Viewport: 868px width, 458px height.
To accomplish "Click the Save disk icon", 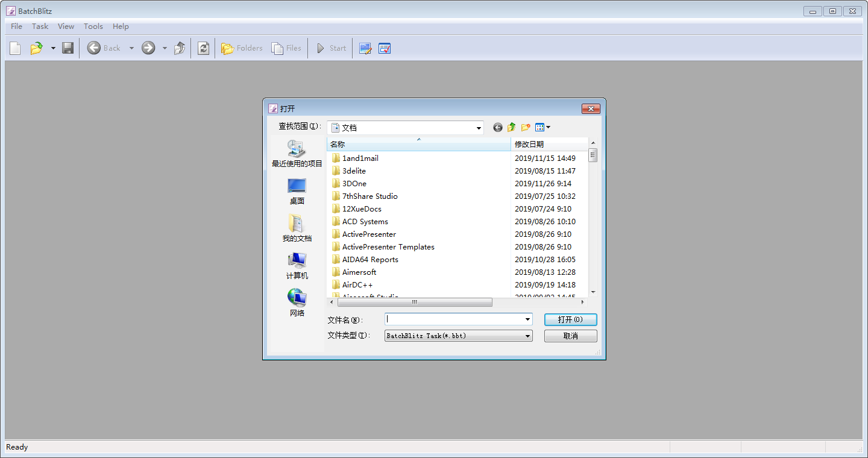I will (68, 48).
